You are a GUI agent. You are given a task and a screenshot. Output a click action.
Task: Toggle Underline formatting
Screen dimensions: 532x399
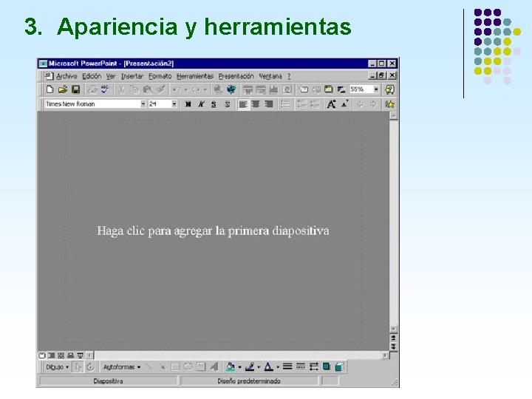pyautogui.click(x=214, y=104)
